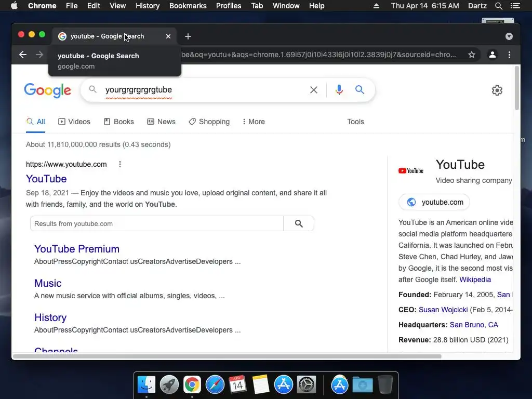Open Spotlight search in menu bar
This screenshot has width=532, height=399.
pos(498,6)
